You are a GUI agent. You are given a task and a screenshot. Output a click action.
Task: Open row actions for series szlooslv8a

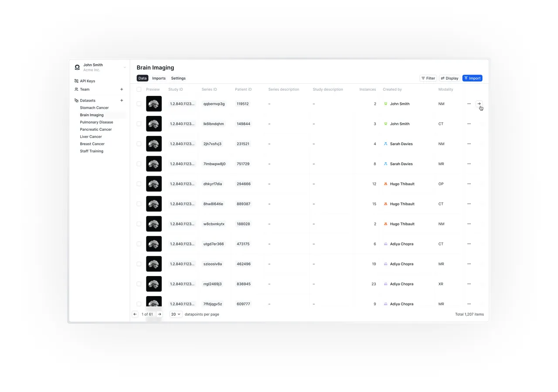469,264
